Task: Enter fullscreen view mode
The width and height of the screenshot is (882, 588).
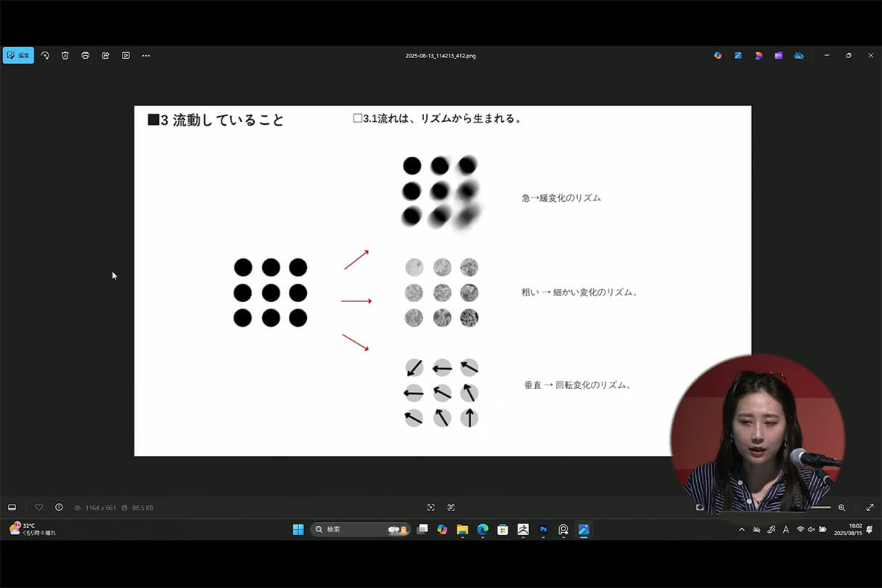Action: [x=870, y=507]
